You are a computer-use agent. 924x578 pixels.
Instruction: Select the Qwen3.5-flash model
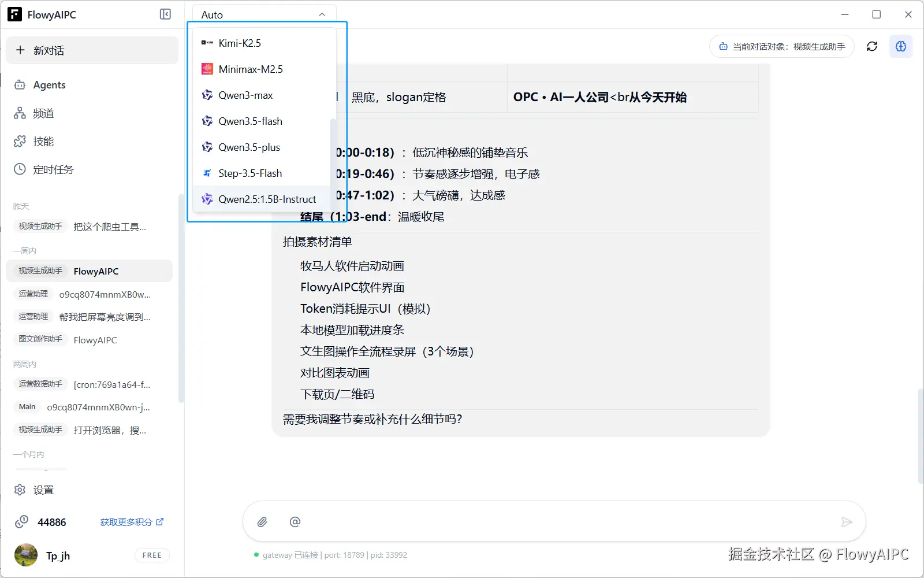[x=262, y=121]
